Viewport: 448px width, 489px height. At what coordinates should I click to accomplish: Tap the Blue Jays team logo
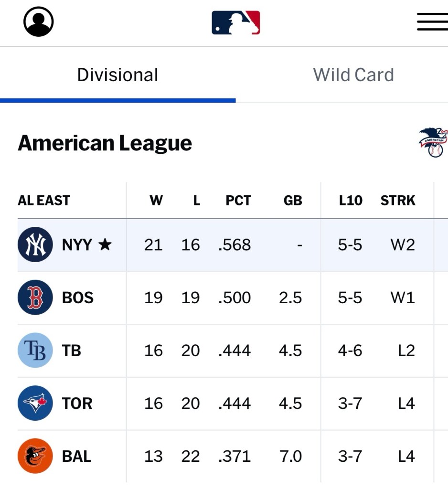35,404
